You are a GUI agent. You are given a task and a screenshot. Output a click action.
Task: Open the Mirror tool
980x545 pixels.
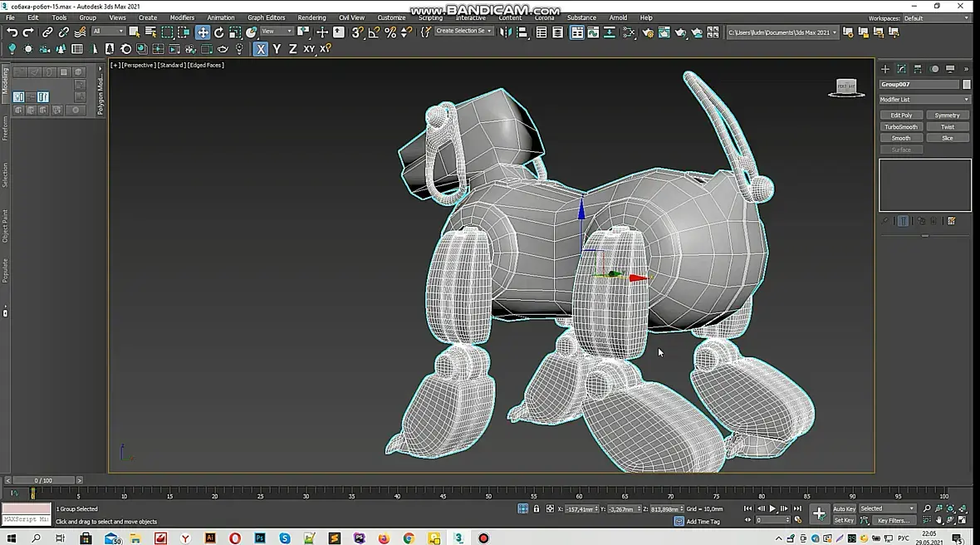tap(506, 32)
